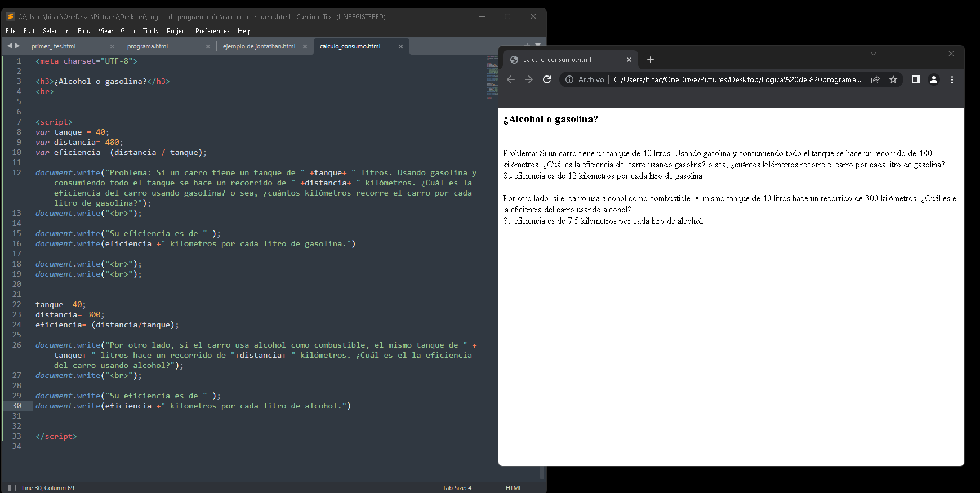The width and height of the screenshot is (980, 493).
Task: Open a new Chrome tab with plus
Action: pyautogui.click(x=650, y=60)
